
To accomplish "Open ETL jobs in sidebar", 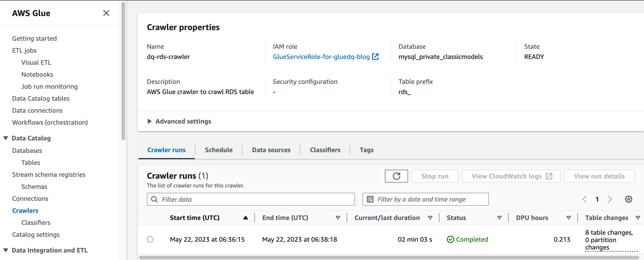I will (24, 50).
